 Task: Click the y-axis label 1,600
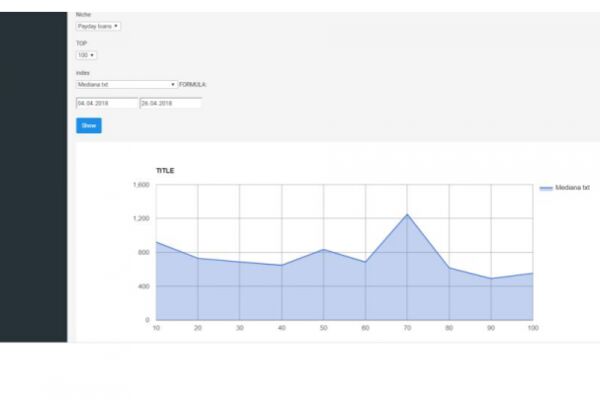tap(141, 185)
